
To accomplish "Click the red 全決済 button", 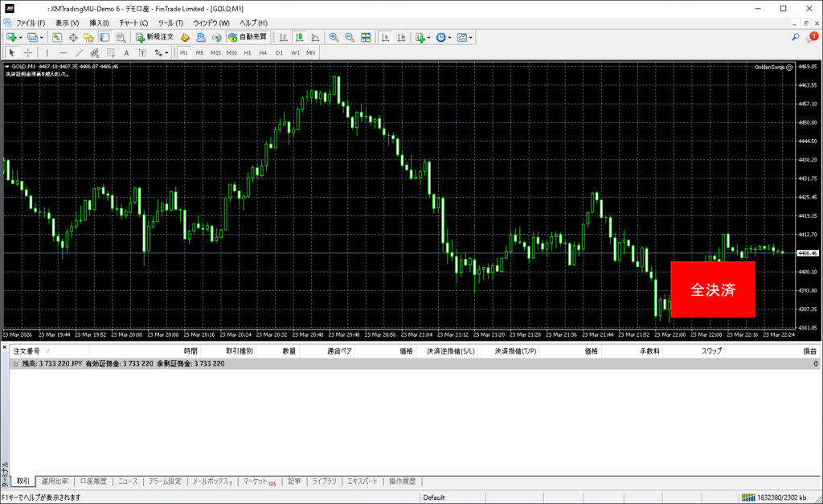I will (713, 289).
